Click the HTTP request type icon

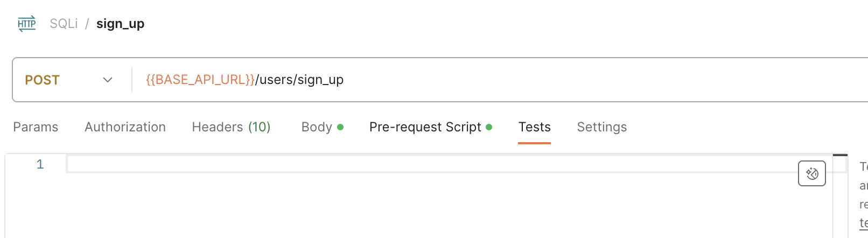coord(27,24)
